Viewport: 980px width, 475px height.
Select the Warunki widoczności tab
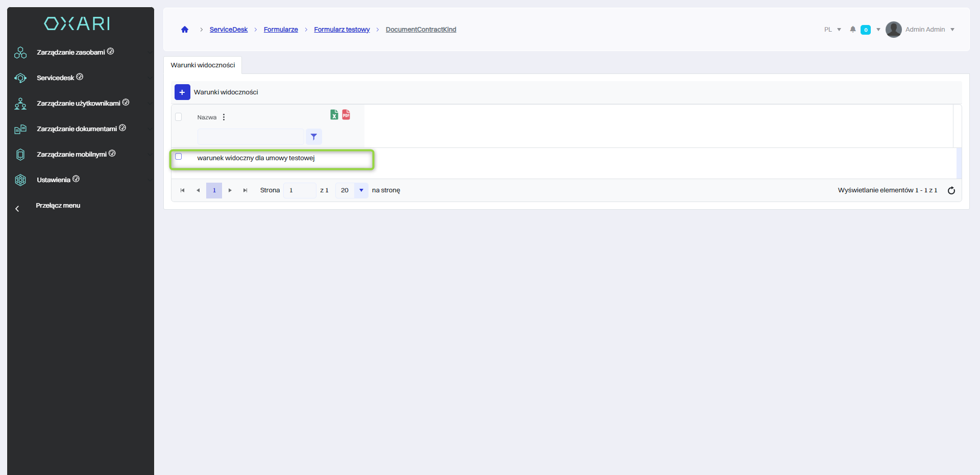203,65
